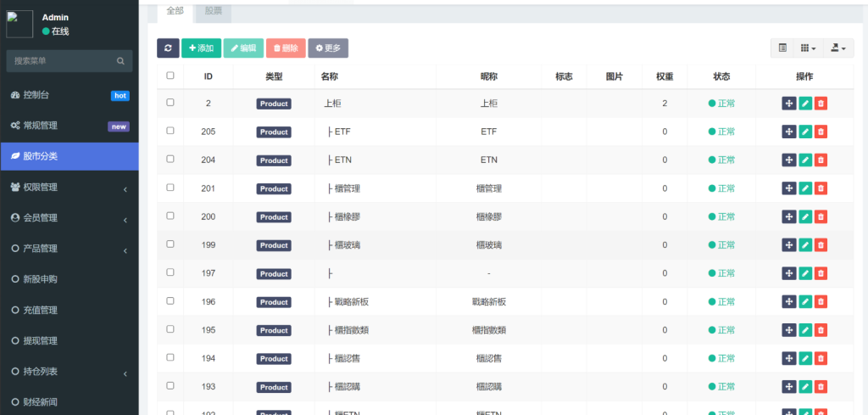Edit the ETF row with pencil icon

pyautogui.click(x=805, y=132)
